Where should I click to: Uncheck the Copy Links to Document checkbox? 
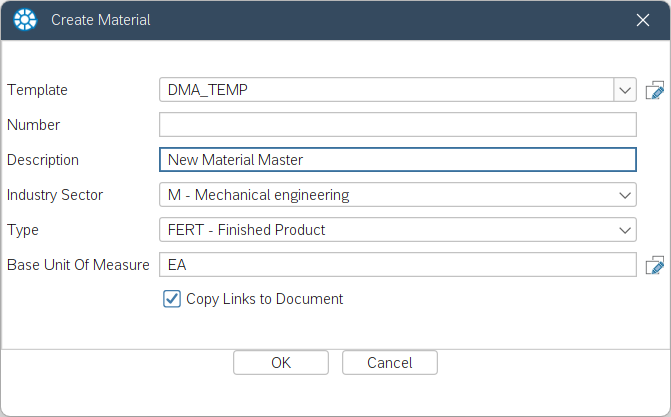pyautogui.click(x=172, y=299)
